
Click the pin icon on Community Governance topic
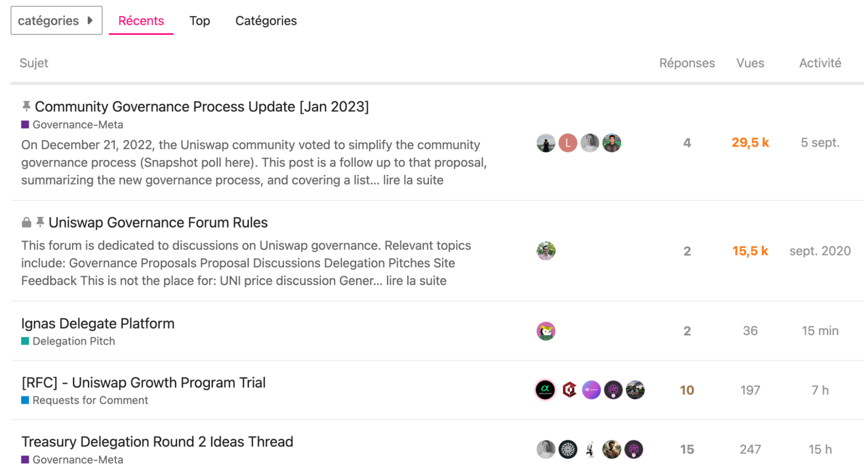[26, 106]
